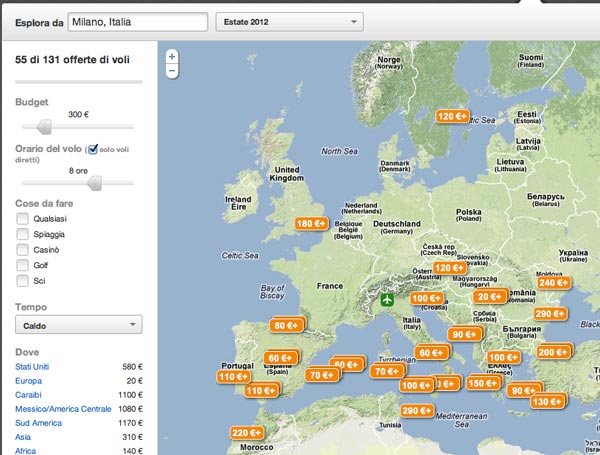Uncheck the solo voli diretti checkbox
The image size is (600, 455).
93,149
